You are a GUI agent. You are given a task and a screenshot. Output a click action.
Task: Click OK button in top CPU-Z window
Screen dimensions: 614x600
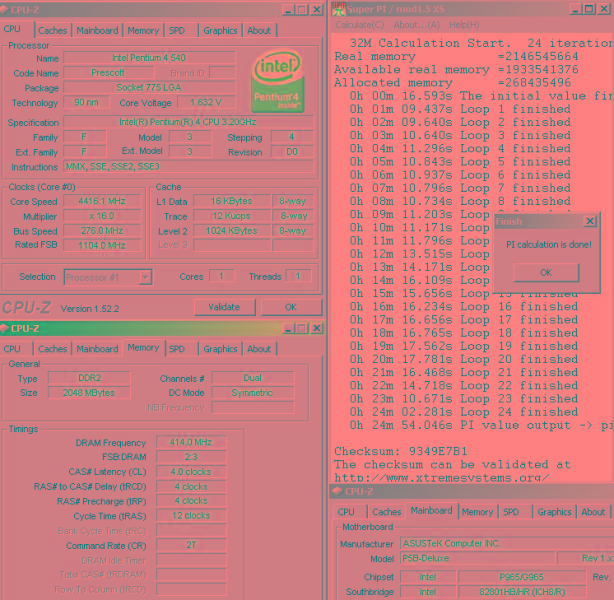(x=291, y=307)
